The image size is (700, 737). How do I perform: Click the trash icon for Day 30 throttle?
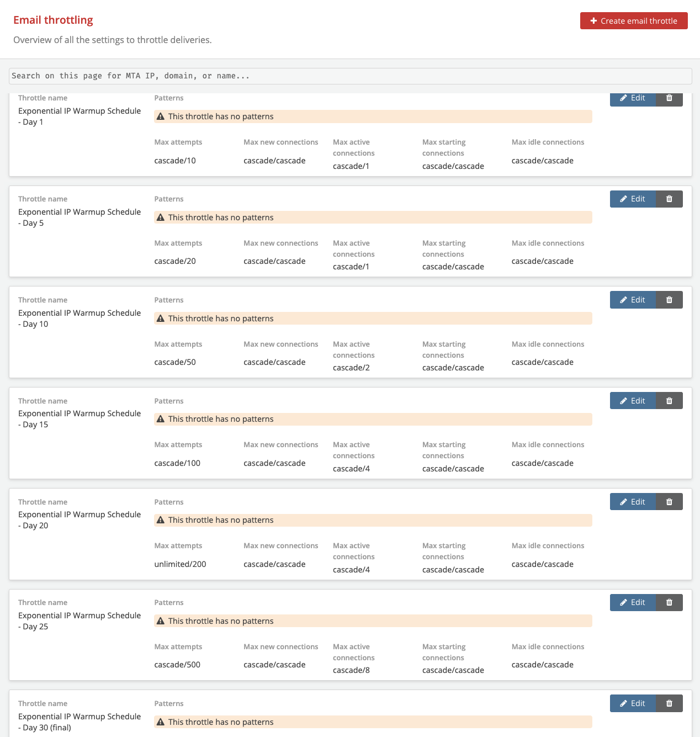tap(669, 703)
